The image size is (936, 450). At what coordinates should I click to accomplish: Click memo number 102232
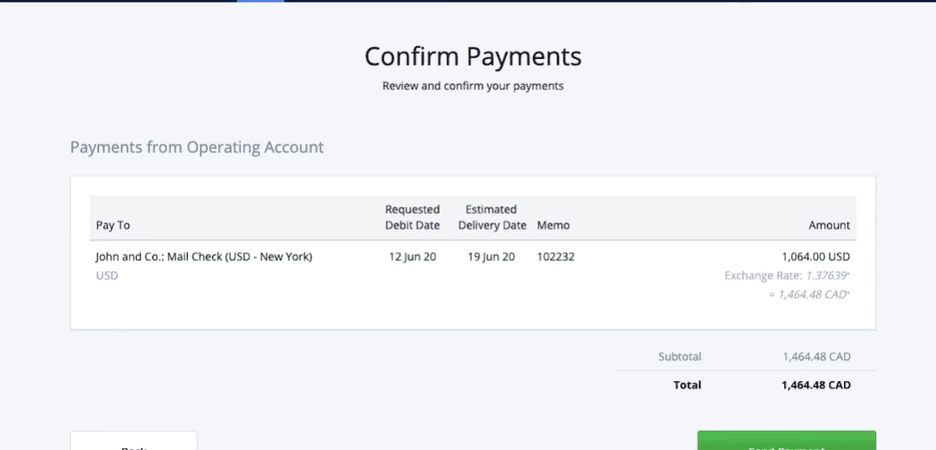pos(555,257)
